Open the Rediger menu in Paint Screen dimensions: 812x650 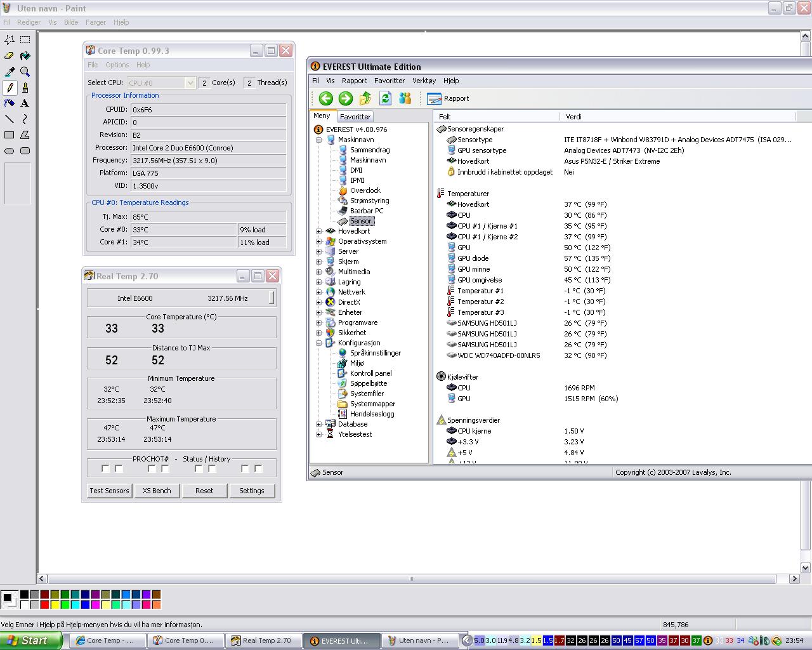(x=29, y=22)
